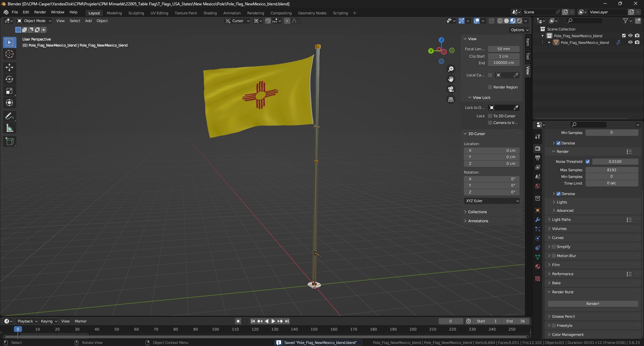The height and width of the screenshot is (346, 644).
Task: Open the Options button in viewport header
Action: pyautogui.click(x=520, y=30)
